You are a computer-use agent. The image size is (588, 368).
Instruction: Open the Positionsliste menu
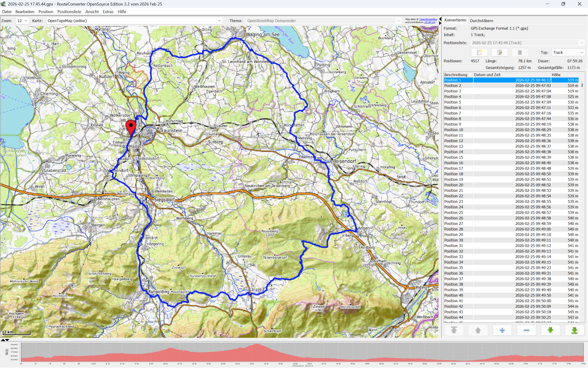69,12
